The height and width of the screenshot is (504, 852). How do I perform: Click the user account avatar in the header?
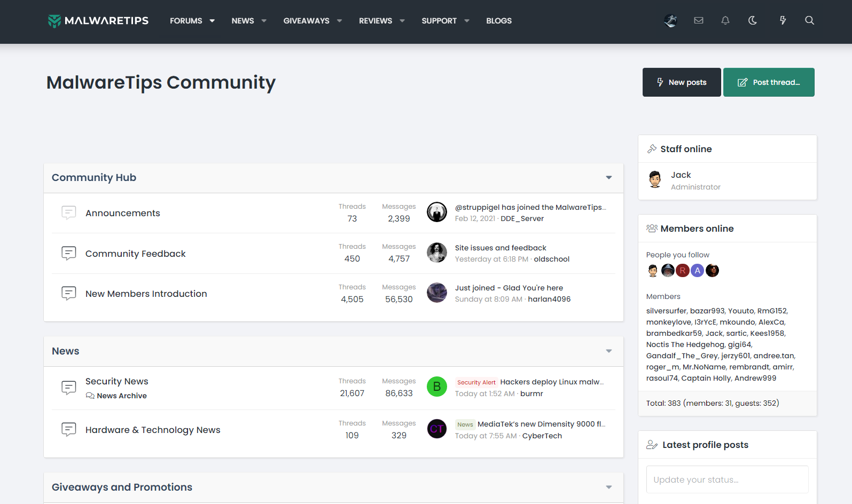(x=670, y=20)
